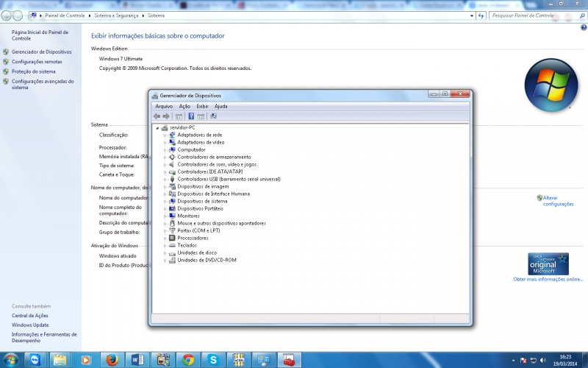Open Configurações remotas link
The height and width of the screenshot is (368, 588).
[x=37, y=62]
